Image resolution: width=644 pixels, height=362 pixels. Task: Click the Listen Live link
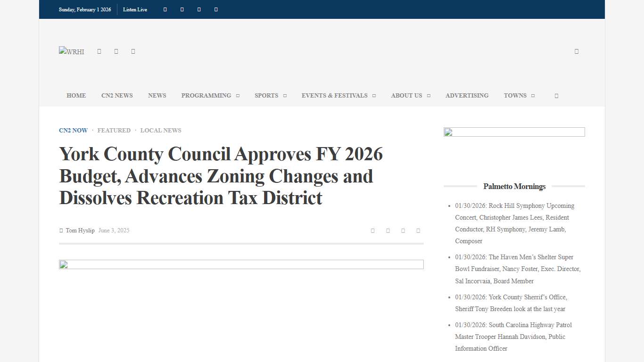[x=135, y=9]
